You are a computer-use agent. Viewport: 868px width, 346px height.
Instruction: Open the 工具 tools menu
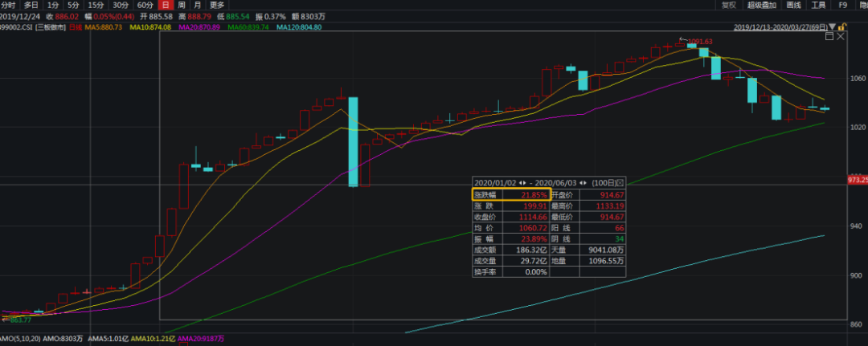(x=817, y=5)
